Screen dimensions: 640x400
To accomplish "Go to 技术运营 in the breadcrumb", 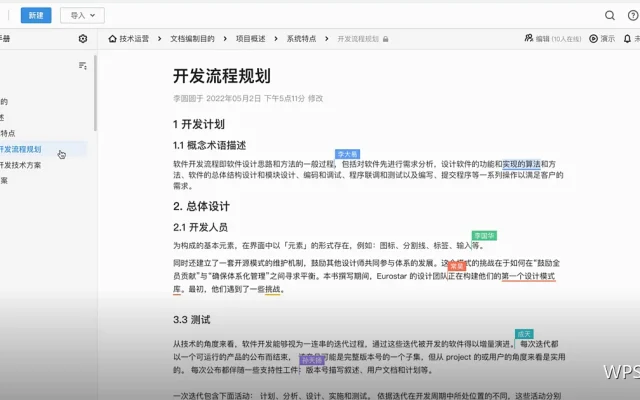I will pyautogui.click(x=134, y=39).
